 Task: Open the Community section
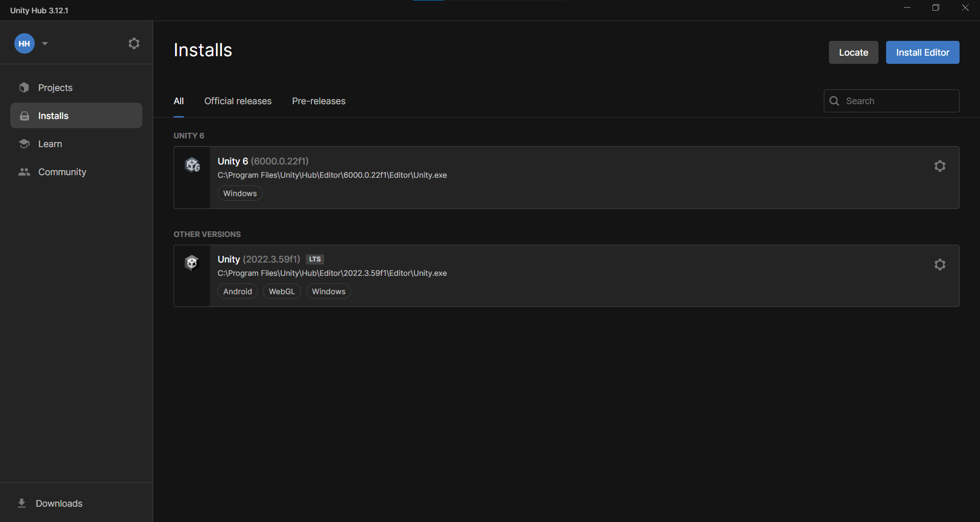coord(76,172)
